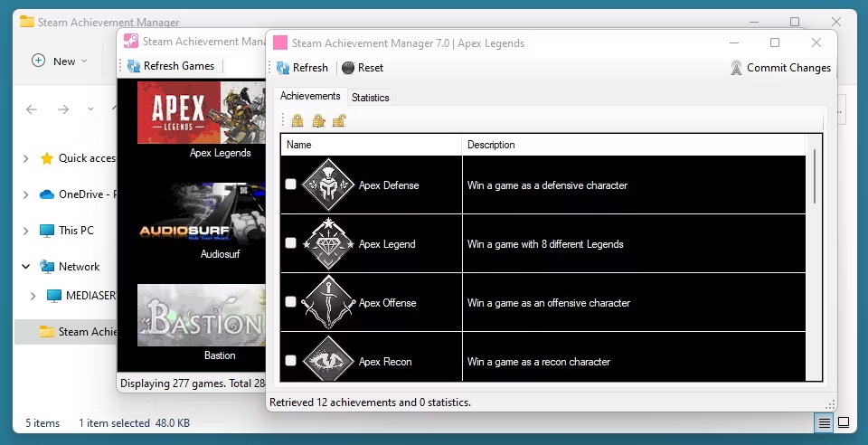Click the description 'Win a game as a recon character'
The height and width of the screenshot is (445, 868).
[x=539, y=362]
